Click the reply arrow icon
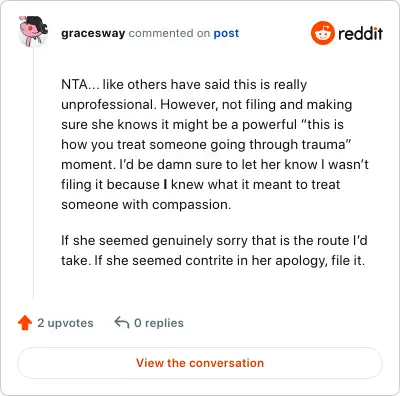Image resolution: width=400 pixels, height=396 pixels. point(122,322)
